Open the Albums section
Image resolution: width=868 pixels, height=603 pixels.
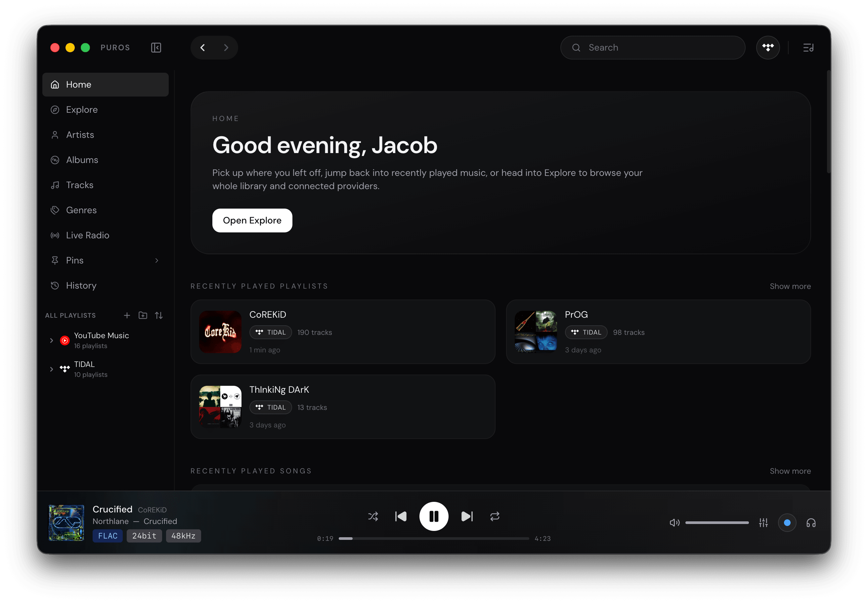coord(106,160)
